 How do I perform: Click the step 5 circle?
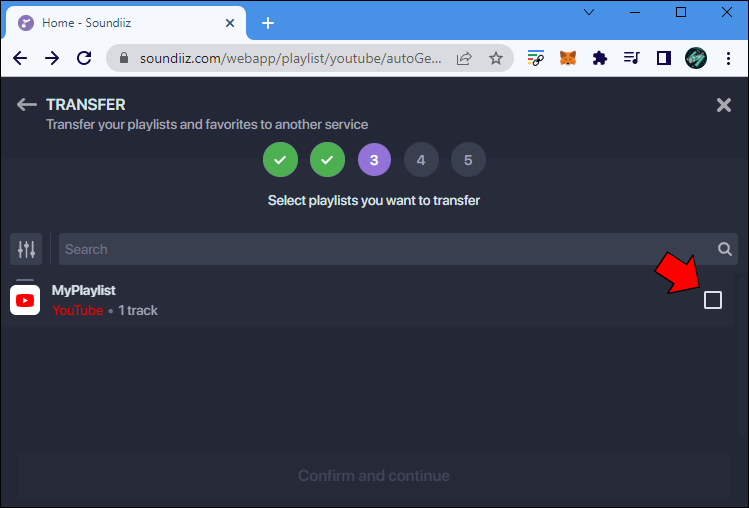(x=468, y=160)
